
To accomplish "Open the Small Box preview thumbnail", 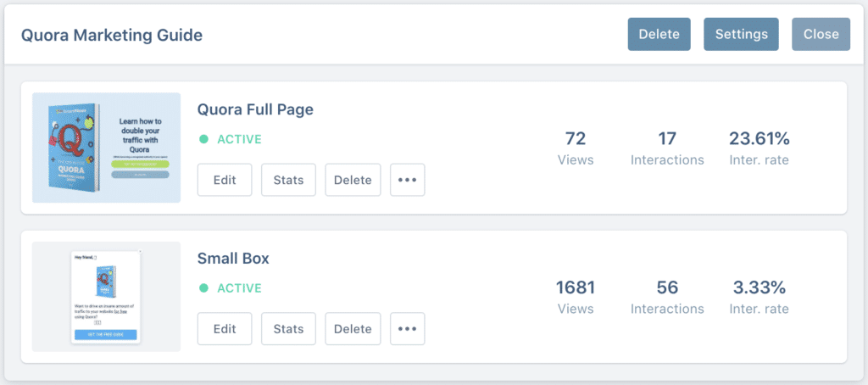I will click(106, 296).
